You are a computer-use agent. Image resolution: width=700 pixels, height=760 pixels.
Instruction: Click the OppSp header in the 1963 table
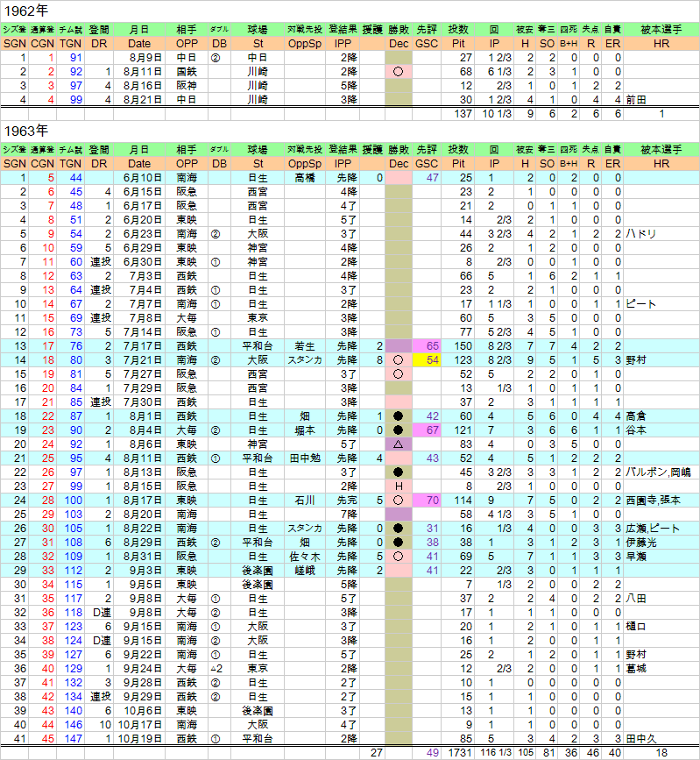coord(305,164)
